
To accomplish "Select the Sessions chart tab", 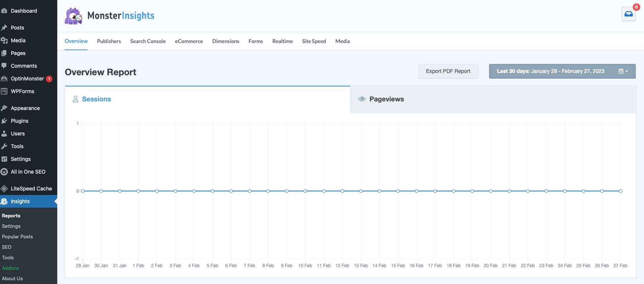I will [96, 99].
